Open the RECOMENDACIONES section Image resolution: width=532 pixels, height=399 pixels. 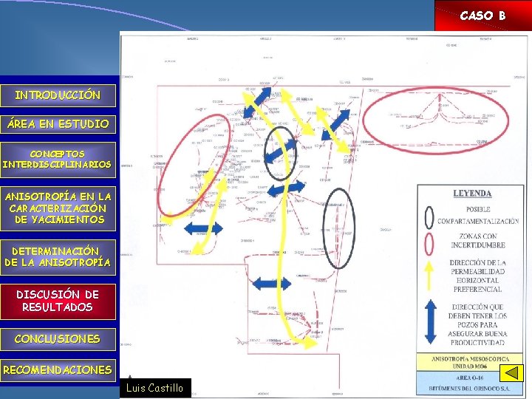click(58, 370)
